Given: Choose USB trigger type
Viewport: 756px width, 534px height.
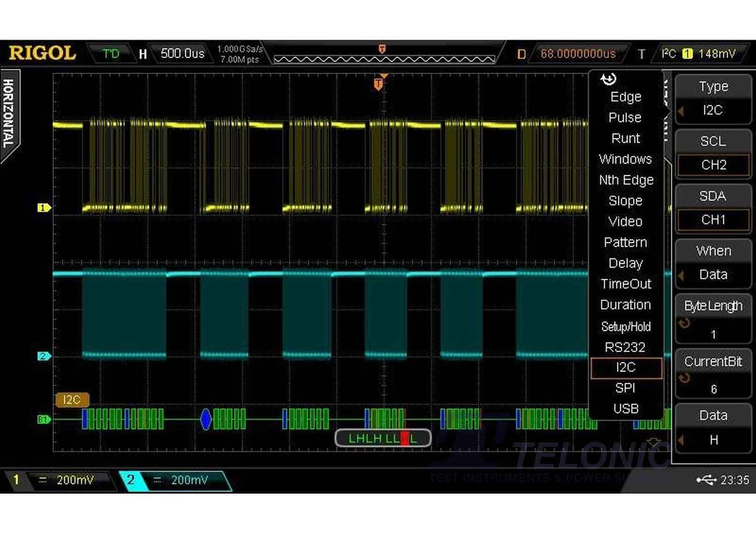Looking at the screenshot, I should click(626, 409).
